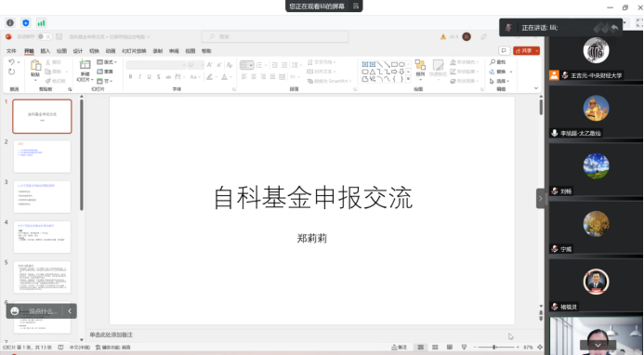Click the zoom slider in status bar
This screenshot has height=355, width=644.
pos(494,348)
